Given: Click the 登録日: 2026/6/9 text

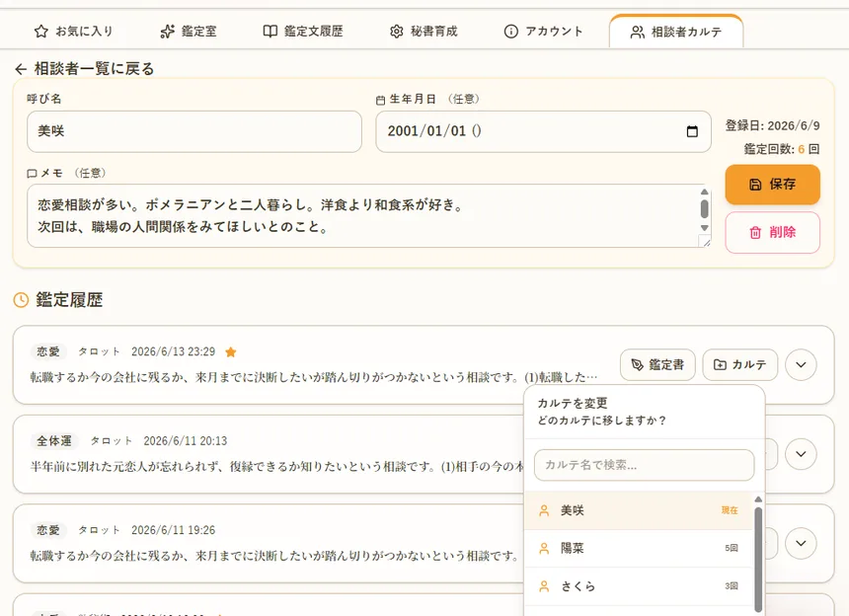Looking at the screenshot, I should click(x=773, y=126).
